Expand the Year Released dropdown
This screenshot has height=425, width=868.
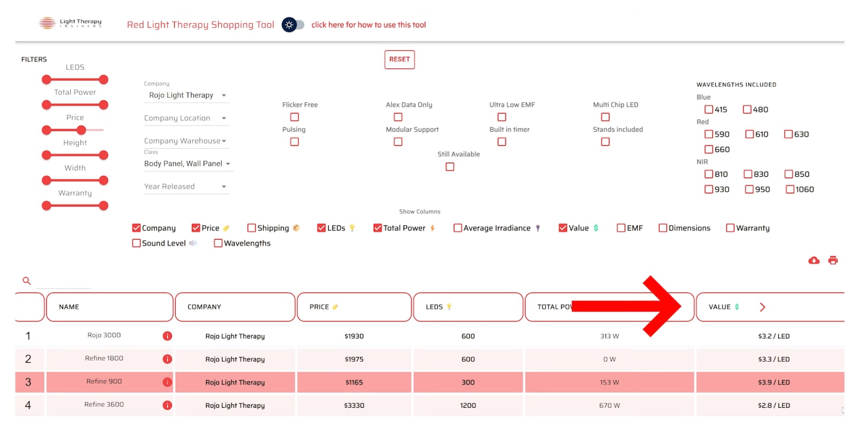[187, 186]
